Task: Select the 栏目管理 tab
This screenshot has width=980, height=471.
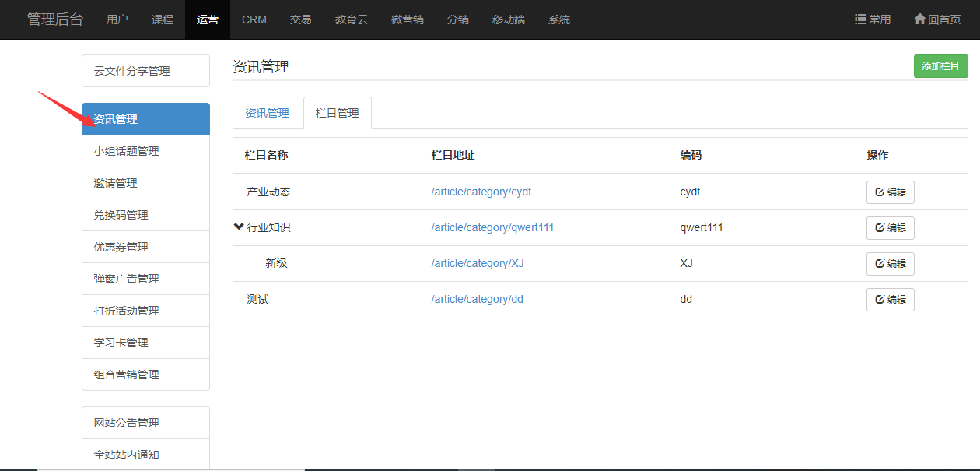Action: (337, 113)
